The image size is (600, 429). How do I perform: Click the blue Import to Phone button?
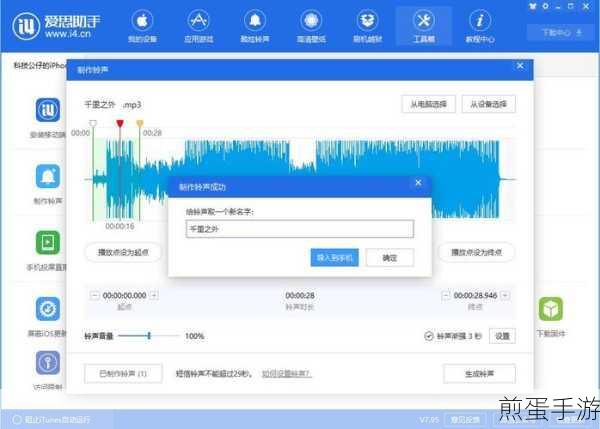pos(334,258)
